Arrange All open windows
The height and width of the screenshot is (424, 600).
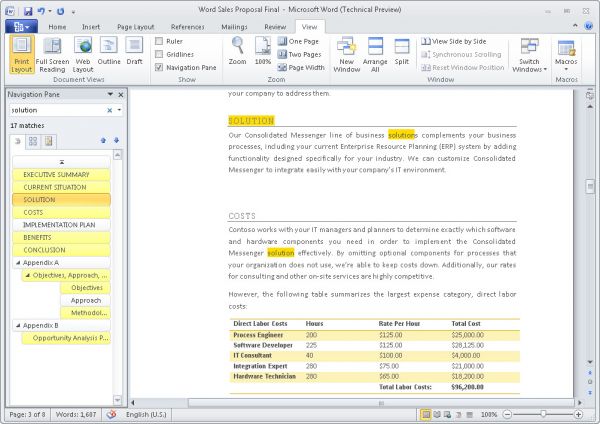coord(375,54)
